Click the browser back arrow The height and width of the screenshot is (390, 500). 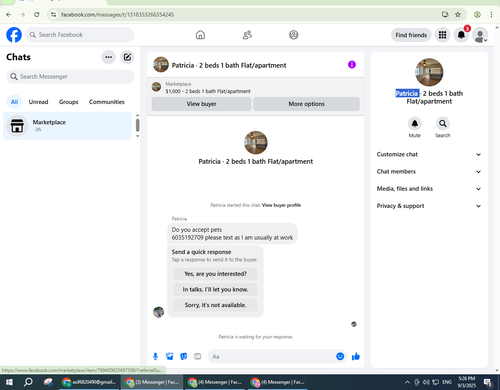point(9,14)
